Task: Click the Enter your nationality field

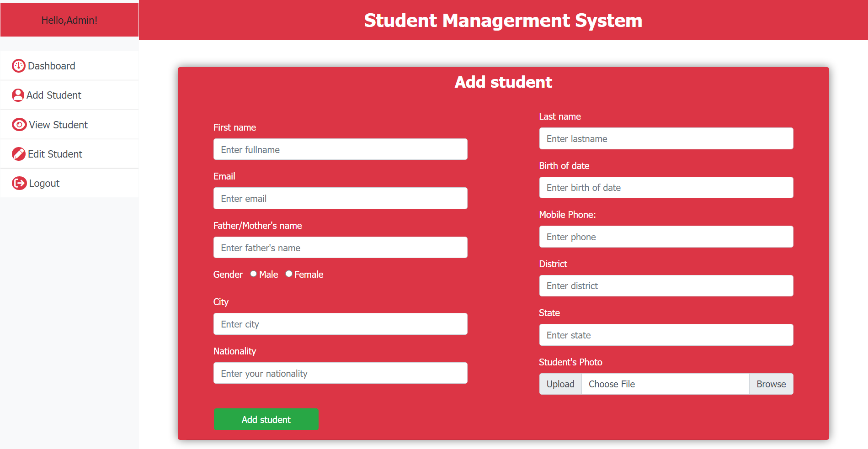Action: [340, 373]
